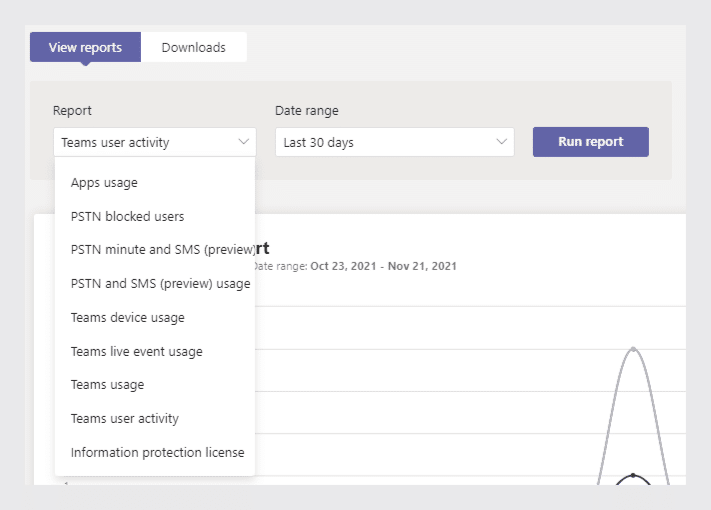711x510 pixels.
Task: Choose PSTN blocked users report
Action: [x=155, y=217]
